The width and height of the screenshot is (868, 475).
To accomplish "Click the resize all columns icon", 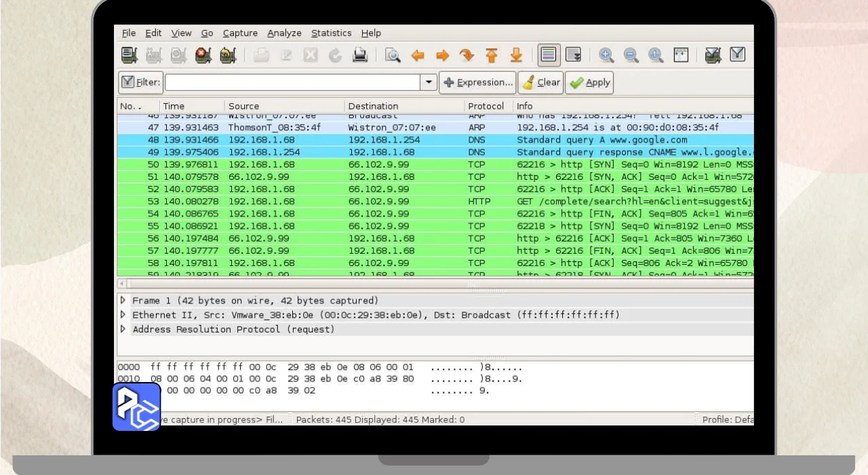I will (x=681, y=55).
